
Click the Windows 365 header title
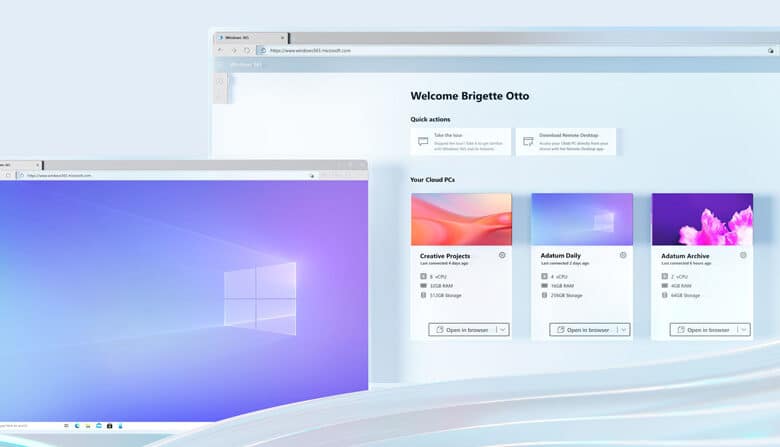(x=246, y=65)
